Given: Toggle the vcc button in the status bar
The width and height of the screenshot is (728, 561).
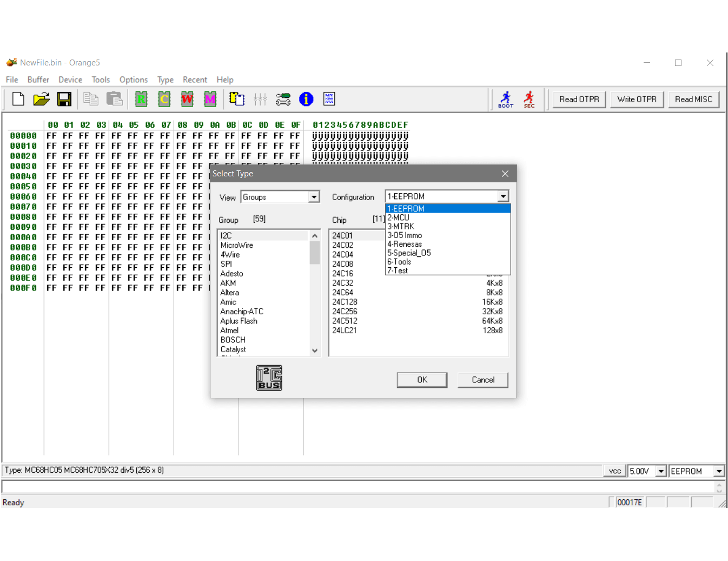Looking at the screenshot, I should [x=614, y=471].
